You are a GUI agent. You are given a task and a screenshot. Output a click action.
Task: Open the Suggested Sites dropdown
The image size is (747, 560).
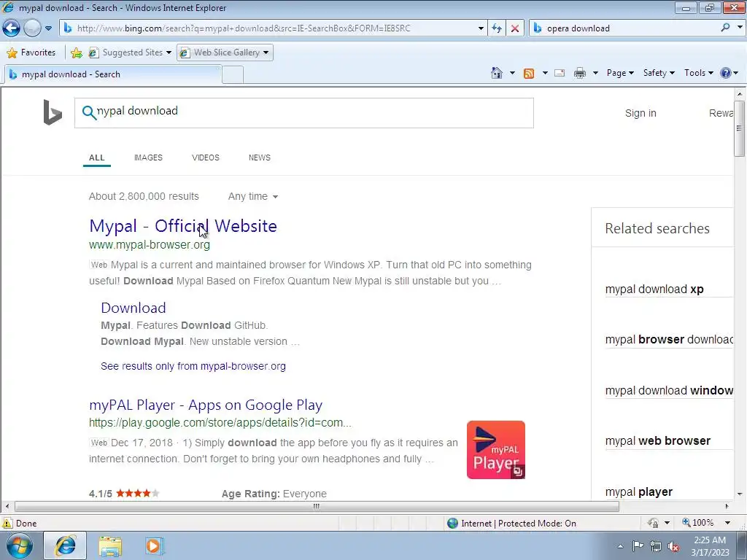(x=130, y=52)
